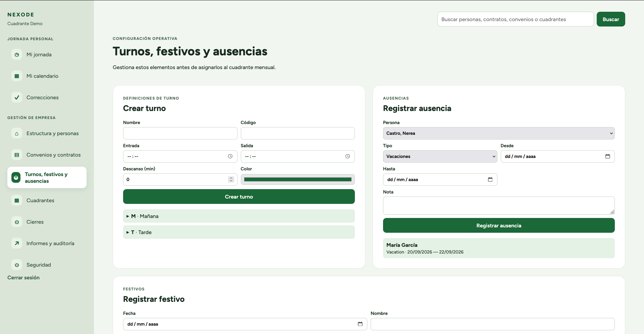Open Informes y auditoría section
644x334 pixels.
point(47,243)
